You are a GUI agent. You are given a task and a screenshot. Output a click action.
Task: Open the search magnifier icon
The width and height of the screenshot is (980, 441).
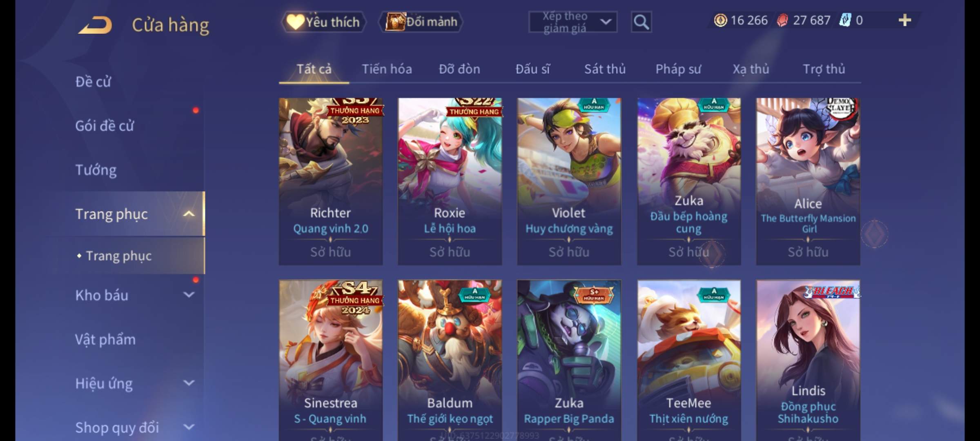tap(641, 22)
